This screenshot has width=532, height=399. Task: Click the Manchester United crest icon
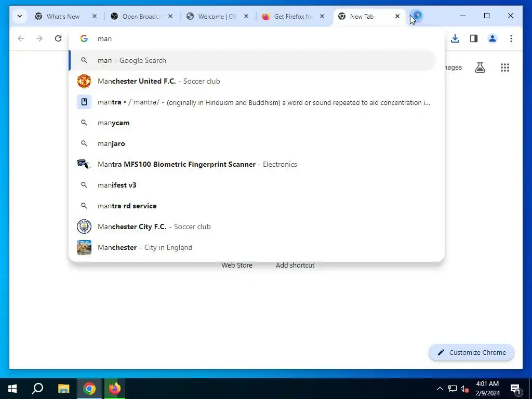click(x=84, y=81)
